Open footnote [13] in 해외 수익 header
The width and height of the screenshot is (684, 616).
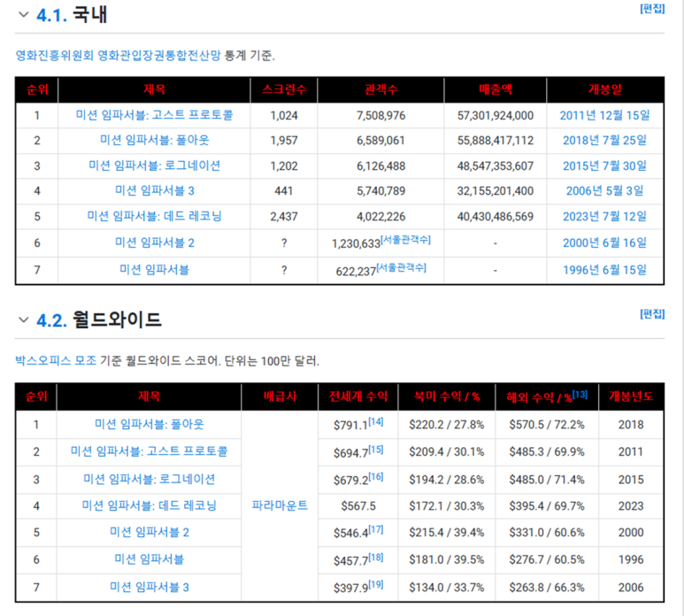pos(580,395)
